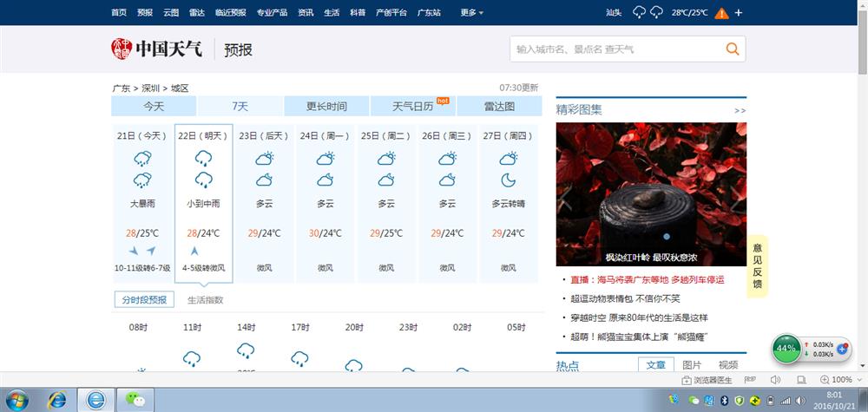Expand the 更多 dropdown in top navigation
Screen dimensions: 868x412
[472, 12]
